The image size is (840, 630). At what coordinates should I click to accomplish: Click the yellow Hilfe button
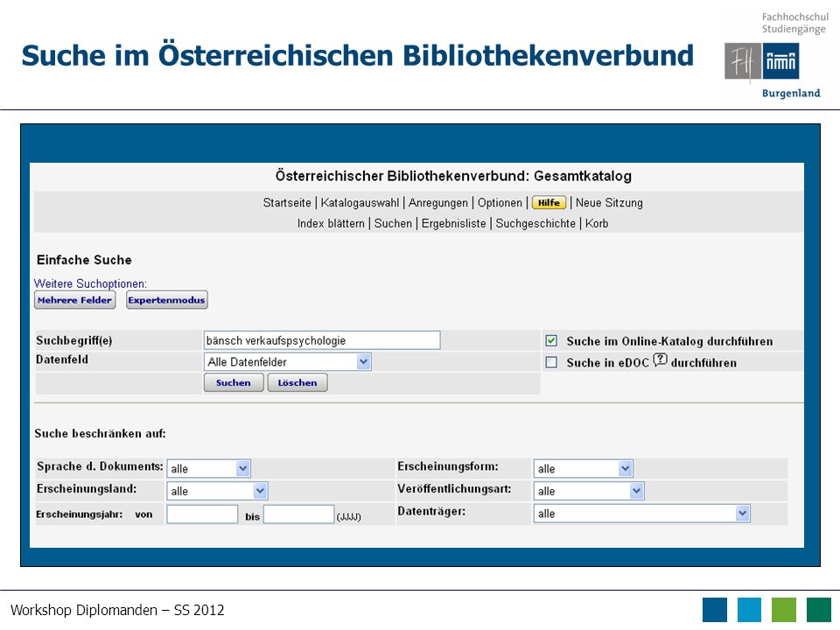click(549, 202)
